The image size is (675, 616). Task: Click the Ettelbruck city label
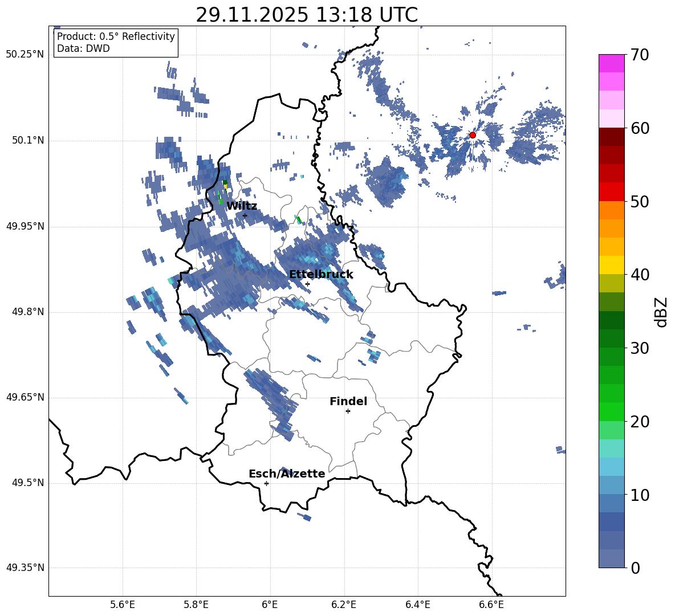(x=321, y=275)
